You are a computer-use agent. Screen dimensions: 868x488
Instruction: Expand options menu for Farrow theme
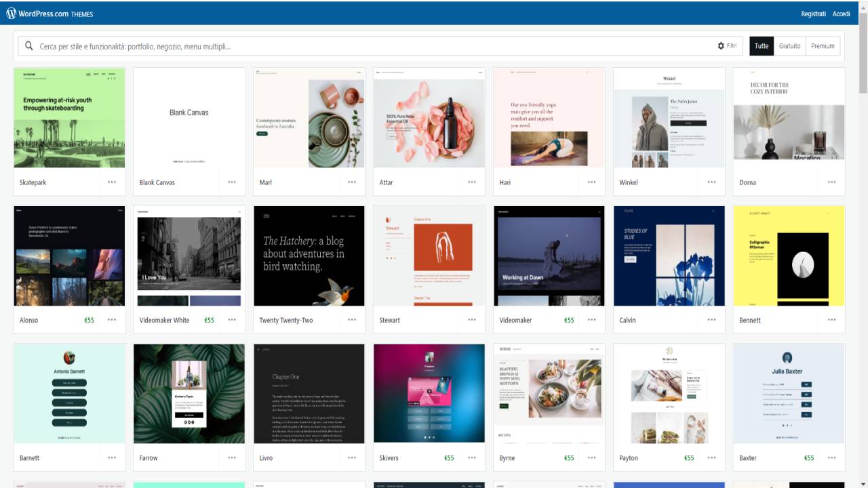pyautogui.click(x=232, y=457)
